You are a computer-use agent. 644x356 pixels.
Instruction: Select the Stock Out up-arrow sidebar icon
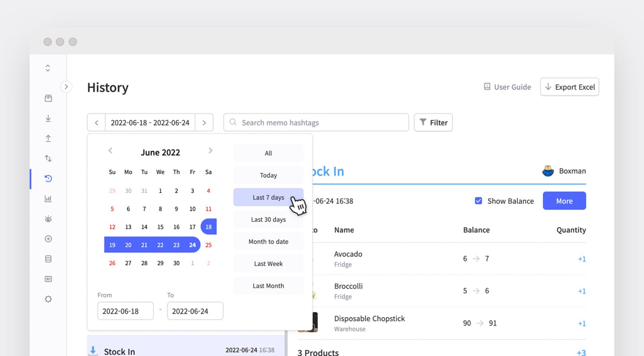[48, 138]
